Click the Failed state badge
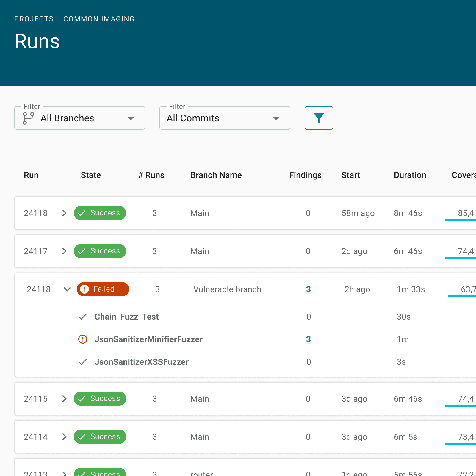 pyautogui.click(x=103, y=289)
